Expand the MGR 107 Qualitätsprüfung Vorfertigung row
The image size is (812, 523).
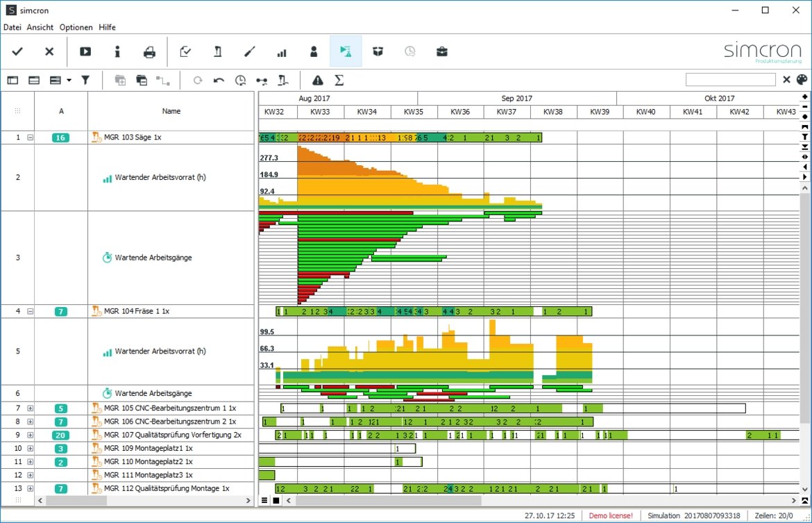pos(30,435)
